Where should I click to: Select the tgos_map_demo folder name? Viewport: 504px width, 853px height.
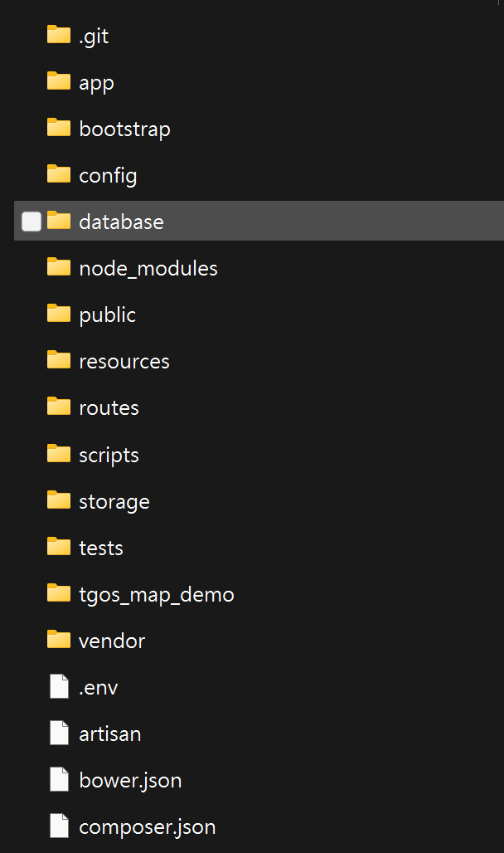[x=157, y=595]
